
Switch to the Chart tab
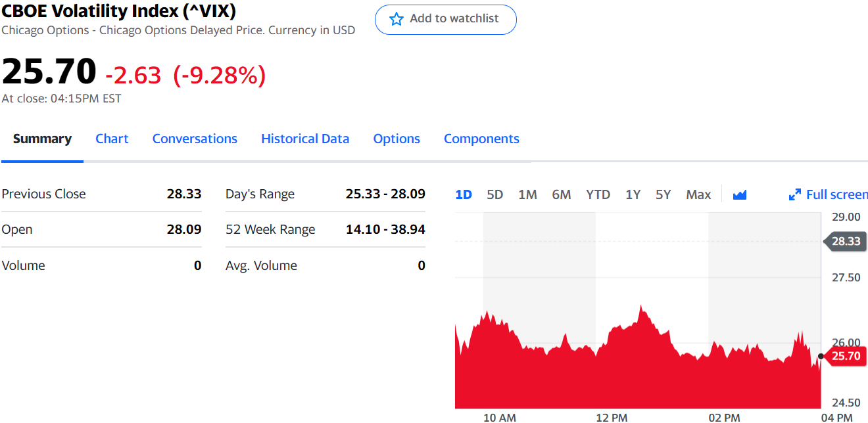tap(112, 139)
